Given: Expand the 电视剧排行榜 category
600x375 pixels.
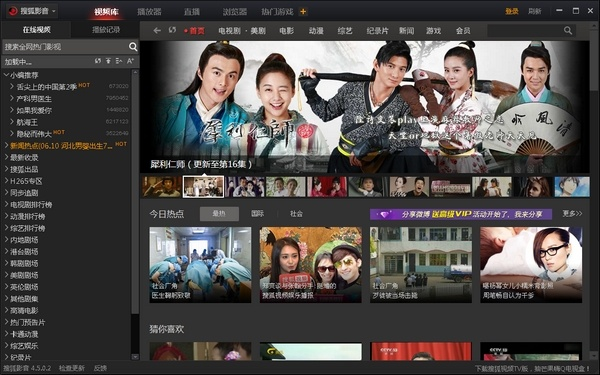Looking at the screenshot, I should pyautogui.click(x=6, y=204).
